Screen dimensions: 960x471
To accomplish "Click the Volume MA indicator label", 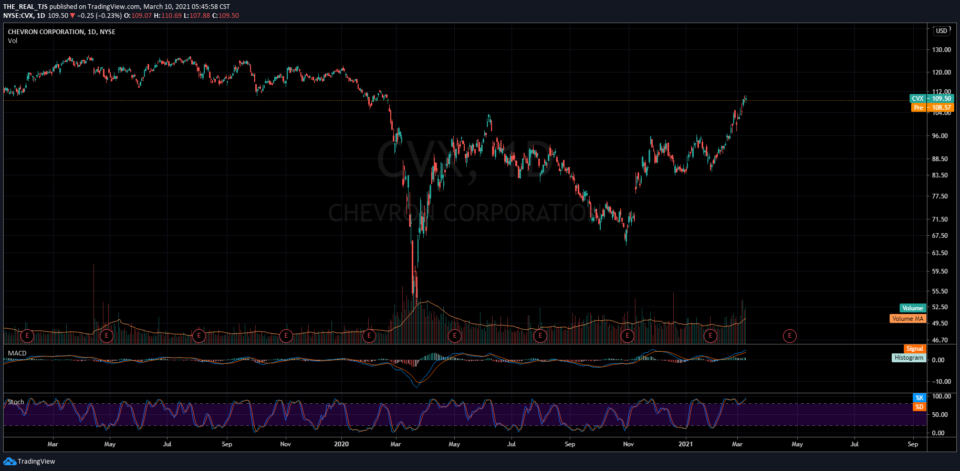I will [x=907, y=318].
